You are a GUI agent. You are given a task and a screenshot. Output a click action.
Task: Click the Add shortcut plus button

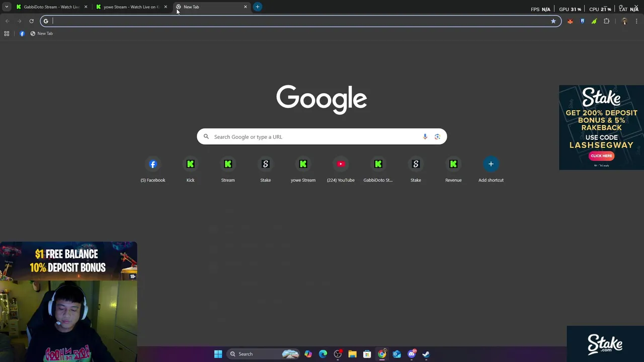pos(491,164)
